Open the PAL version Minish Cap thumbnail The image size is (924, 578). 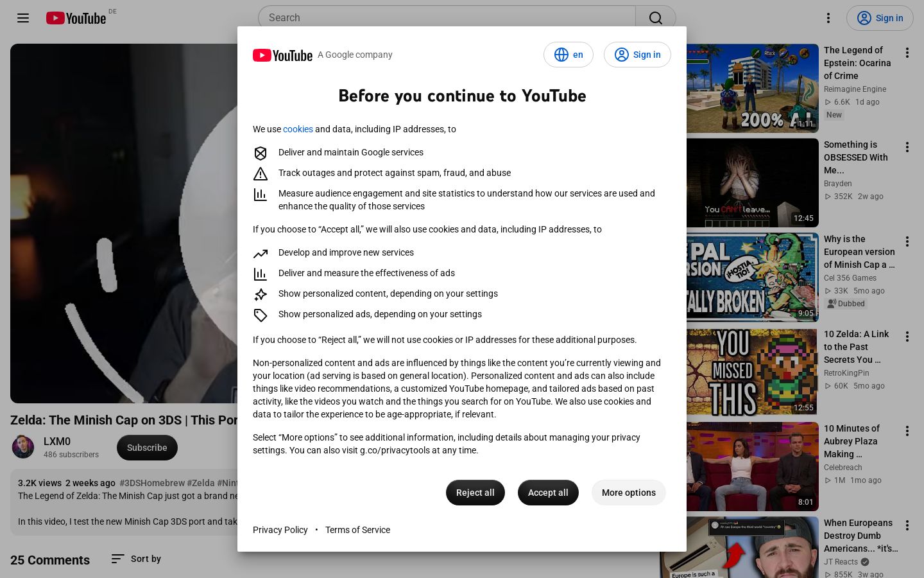coord(753,277)
